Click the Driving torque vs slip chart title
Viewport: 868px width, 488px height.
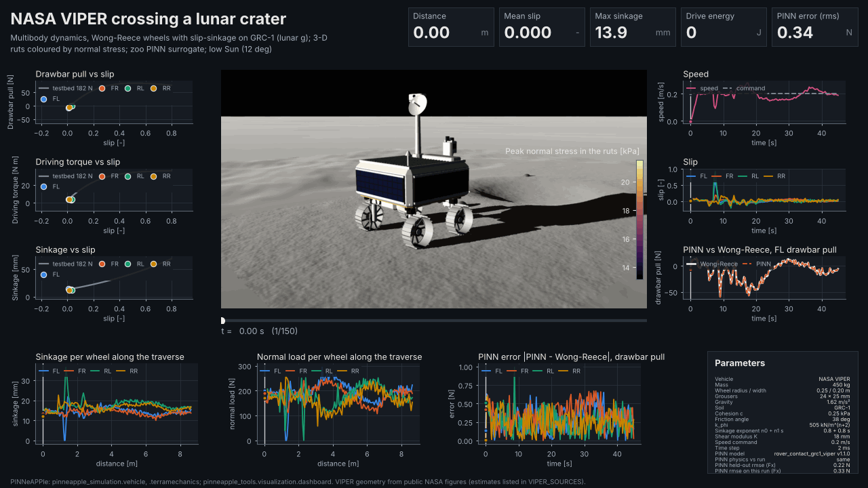coord(78,162)
